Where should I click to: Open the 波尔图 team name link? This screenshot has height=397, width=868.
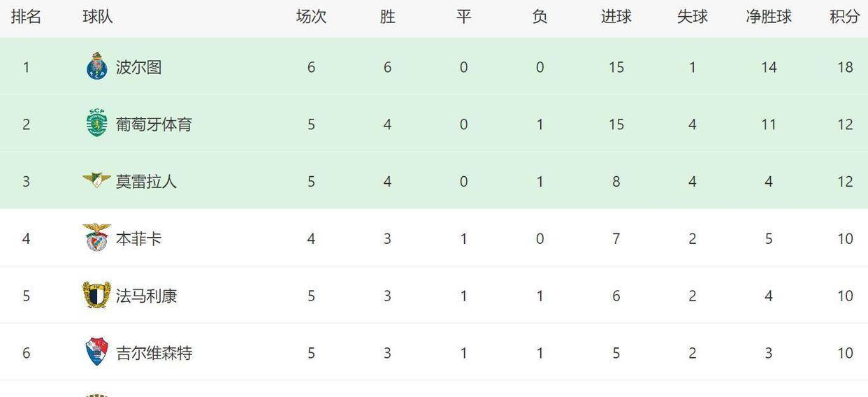139,67
